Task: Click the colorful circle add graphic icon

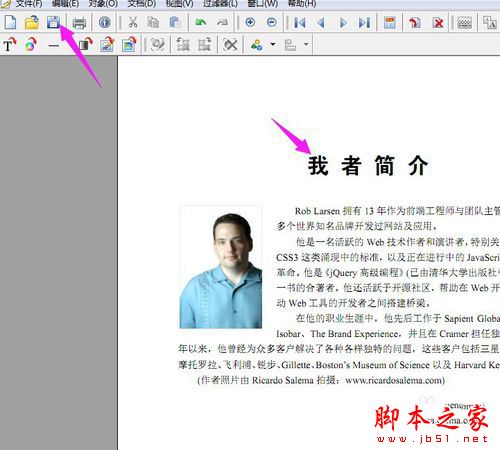Action: tap(31, 44)
